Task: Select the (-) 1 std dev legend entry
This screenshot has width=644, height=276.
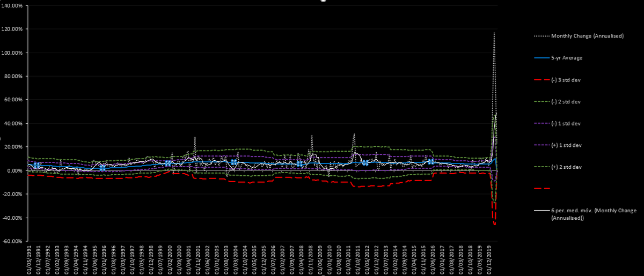Action: tap(558, 123)
